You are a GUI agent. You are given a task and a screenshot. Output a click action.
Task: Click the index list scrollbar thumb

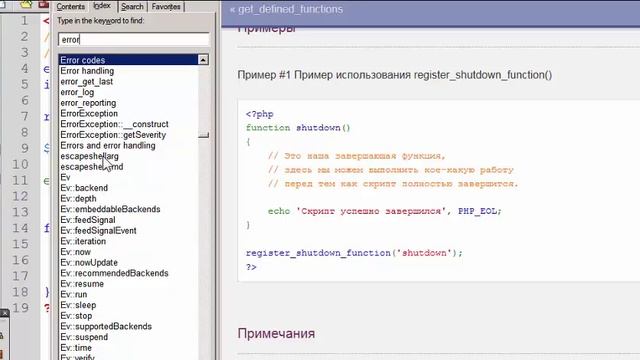tap(203, 135)
